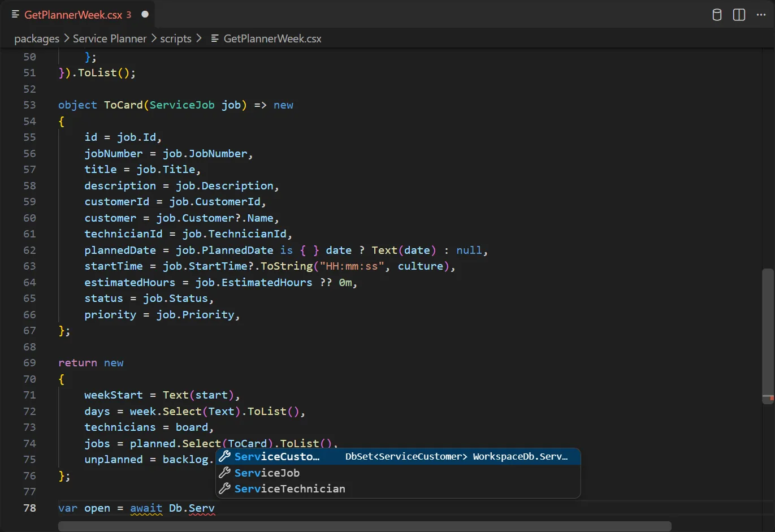Click the return keyword on line 69
The image size is (775, 532).
pyautogui.click(x=78, y=363)
